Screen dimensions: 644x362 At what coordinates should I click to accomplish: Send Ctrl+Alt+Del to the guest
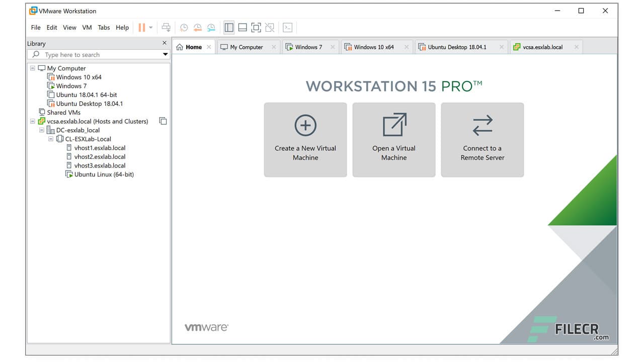(166, 27)
